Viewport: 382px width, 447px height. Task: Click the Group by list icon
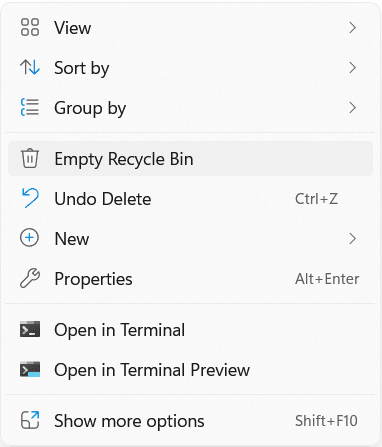click(30, 107)
